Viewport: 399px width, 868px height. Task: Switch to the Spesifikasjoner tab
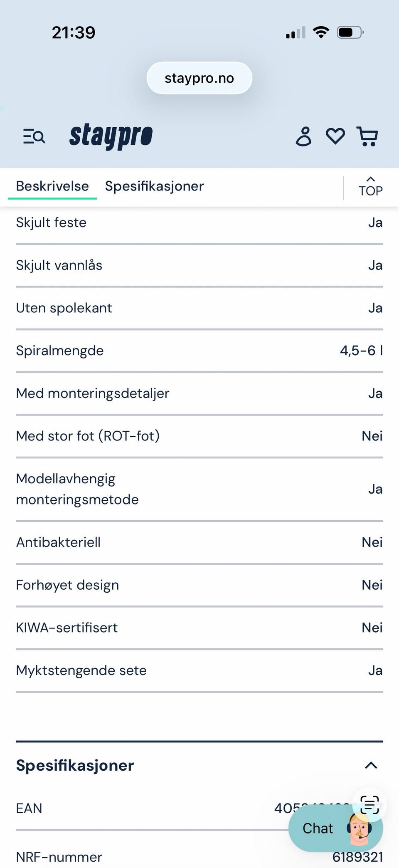[x=154, y=186]
